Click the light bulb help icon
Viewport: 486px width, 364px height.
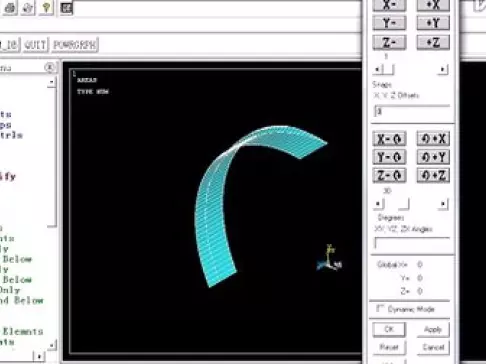[x=46, y=7]
